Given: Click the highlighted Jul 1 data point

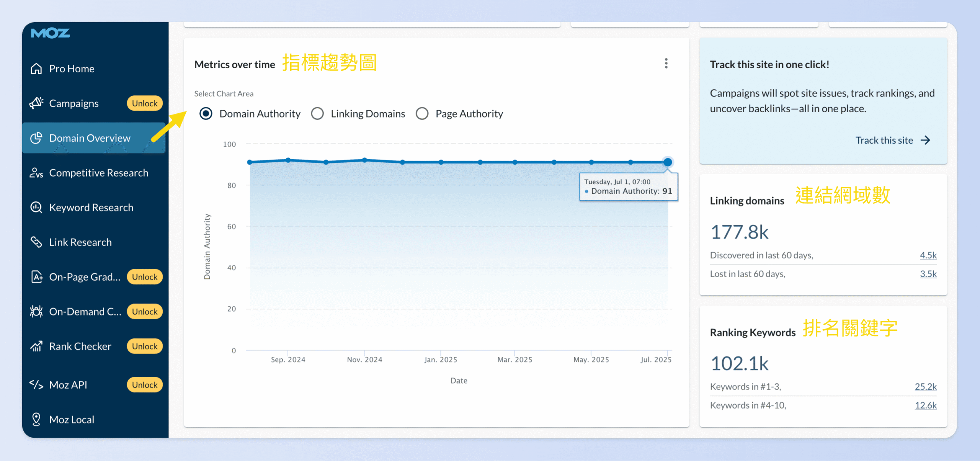Looking at the screenshot, I should [x=668, y=162].
